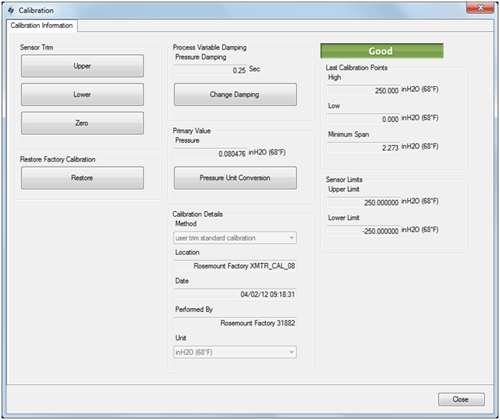The height and width of the screenshot is (420, 500).
Task: Click the High calibration point field
Action: click(x=363, y=91)
